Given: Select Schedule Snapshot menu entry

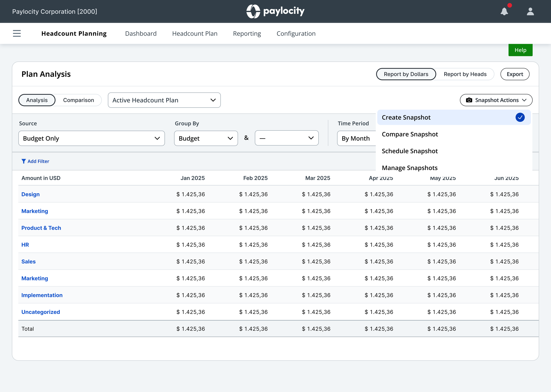Looking at the screenshot, I should point(410,151).
